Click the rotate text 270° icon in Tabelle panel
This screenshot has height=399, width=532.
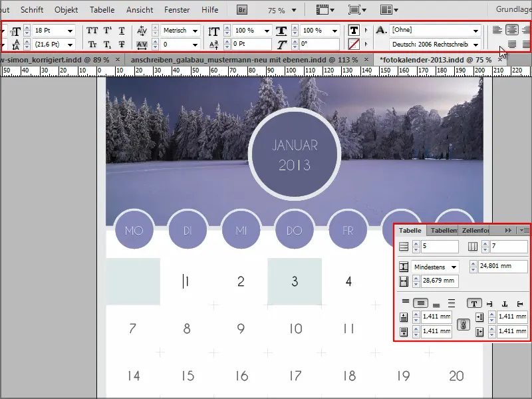[x=520, y=304]
